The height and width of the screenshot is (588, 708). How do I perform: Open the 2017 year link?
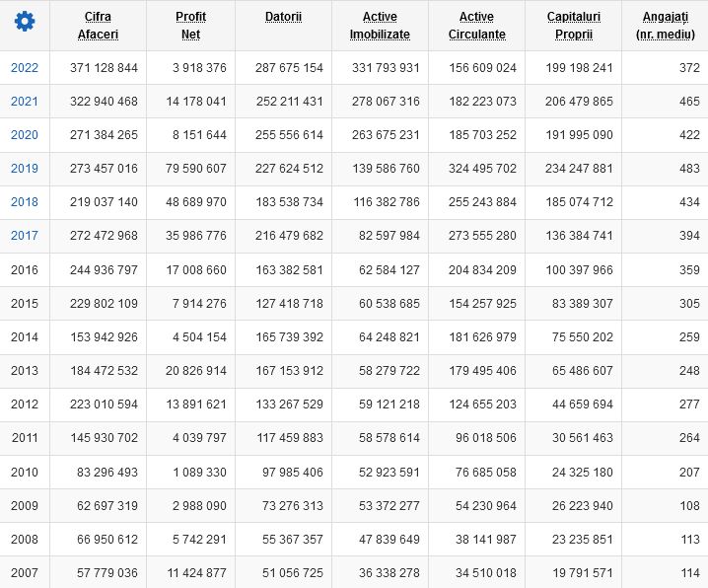(x=25, y=235)
